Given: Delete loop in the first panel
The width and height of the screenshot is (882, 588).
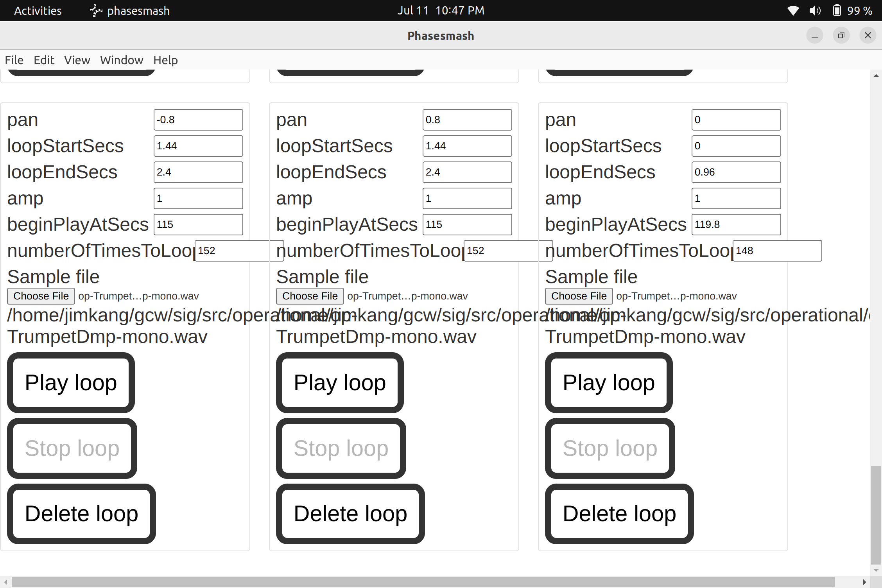Looking at the screenshot, I should tap(81, 514).
